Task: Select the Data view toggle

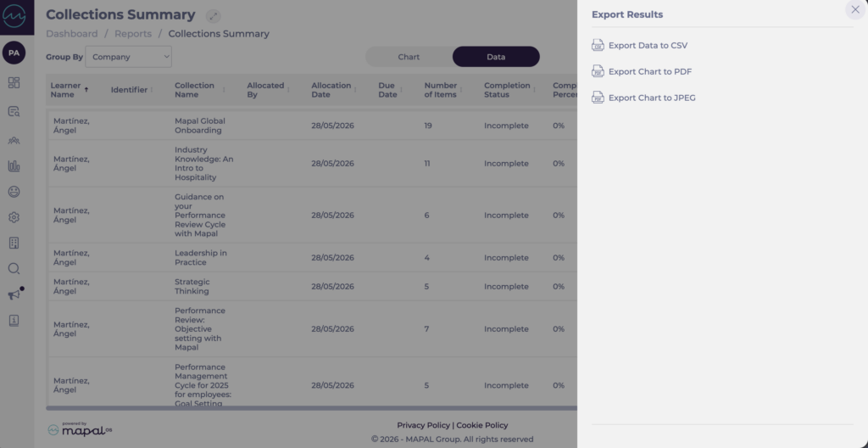Action: 496,57
